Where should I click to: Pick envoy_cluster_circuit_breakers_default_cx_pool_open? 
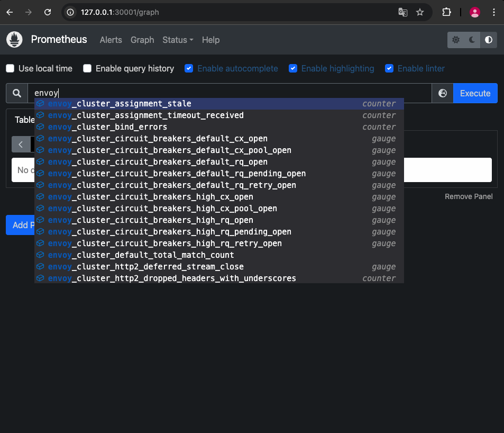coord(219,150)
